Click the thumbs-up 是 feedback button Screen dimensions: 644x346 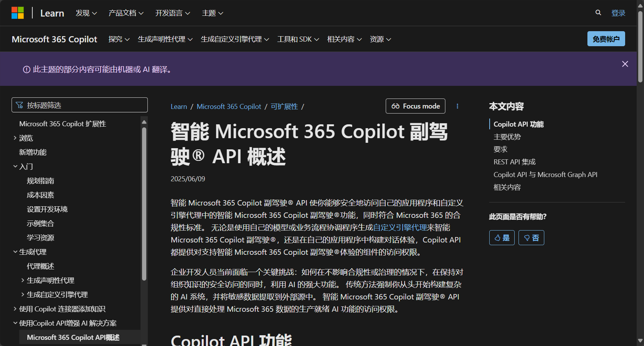[x=502, y=238]
